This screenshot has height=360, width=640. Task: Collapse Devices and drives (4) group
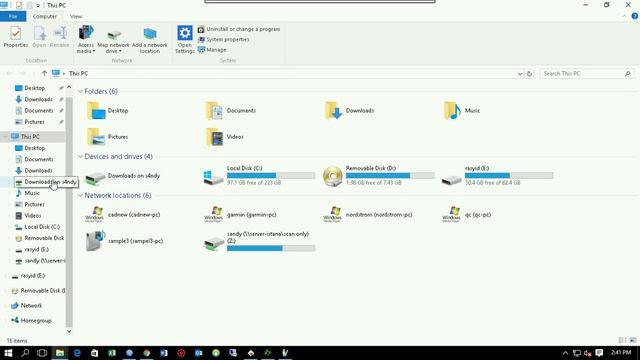[x=80, y=157]
